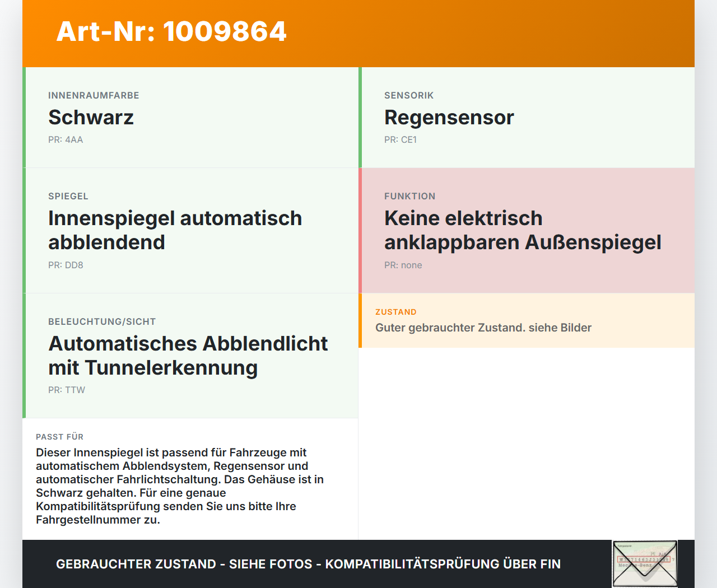This screenshot has width=717, height=588.
Task: Click the red accent bar beside Funktion
Action: 361,230
